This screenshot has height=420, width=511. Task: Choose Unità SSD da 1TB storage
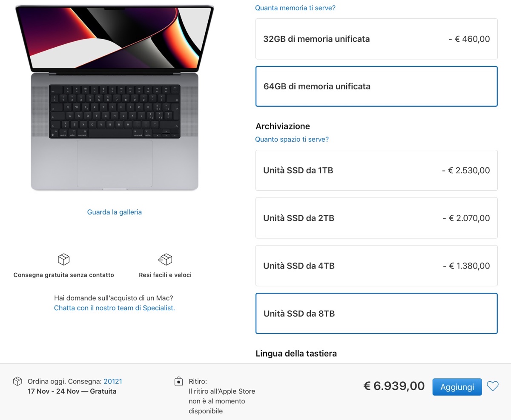[376, 170]
